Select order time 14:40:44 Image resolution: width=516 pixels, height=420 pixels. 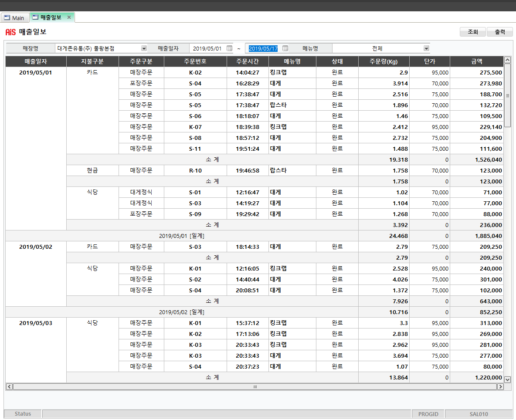(x=248, y=280)
